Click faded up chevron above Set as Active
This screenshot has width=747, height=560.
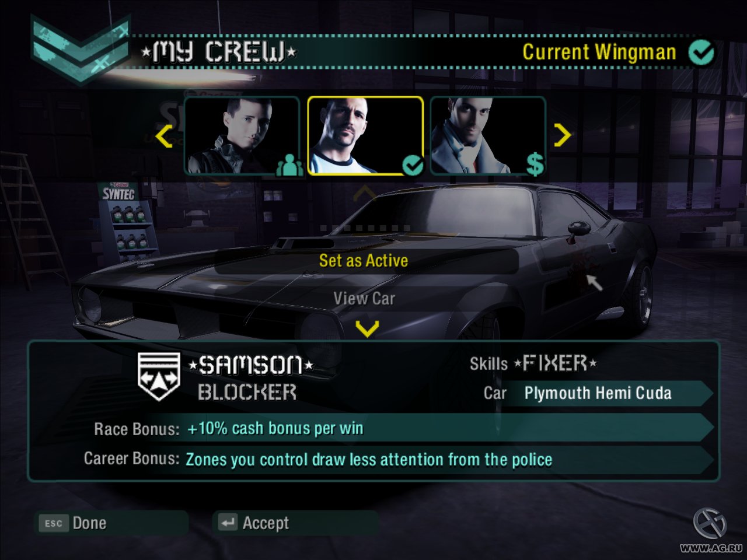click(364, 193)
